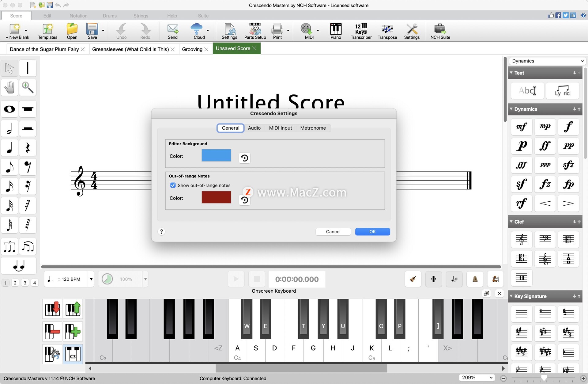588x384 pixels.
Task: Pick the dark red out-of-range color
Action: pos(216,197)
